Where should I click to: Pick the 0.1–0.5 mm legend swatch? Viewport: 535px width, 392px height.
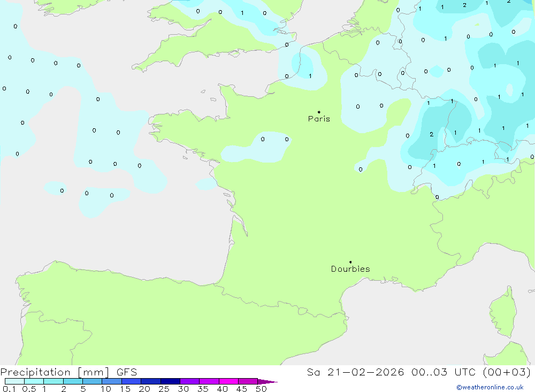pyautogui.click(x=14, y=381)
